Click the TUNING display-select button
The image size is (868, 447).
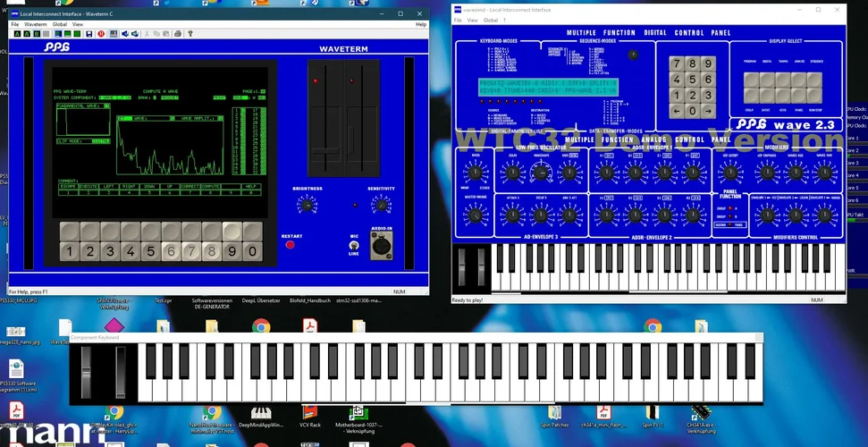tap(783, 80)
